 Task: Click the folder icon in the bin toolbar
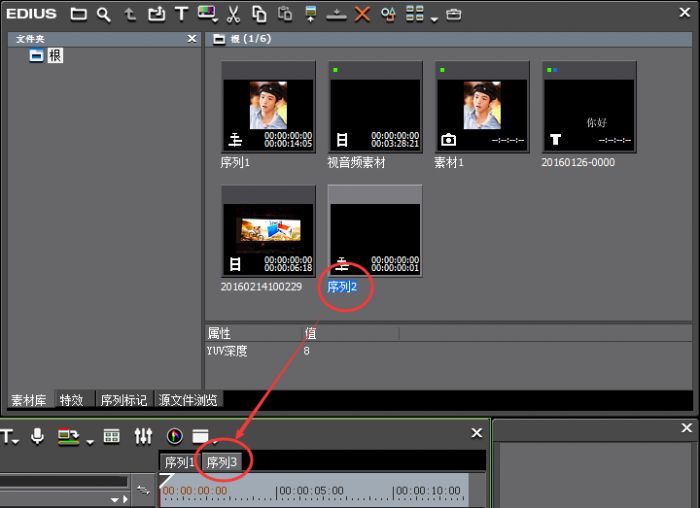(78, 14)
